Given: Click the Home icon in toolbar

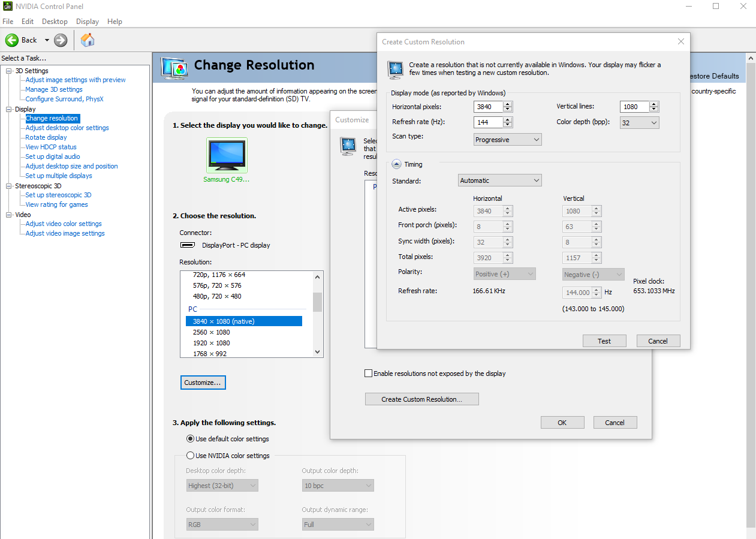Looking at the screenshot, I should click(88, 40).
